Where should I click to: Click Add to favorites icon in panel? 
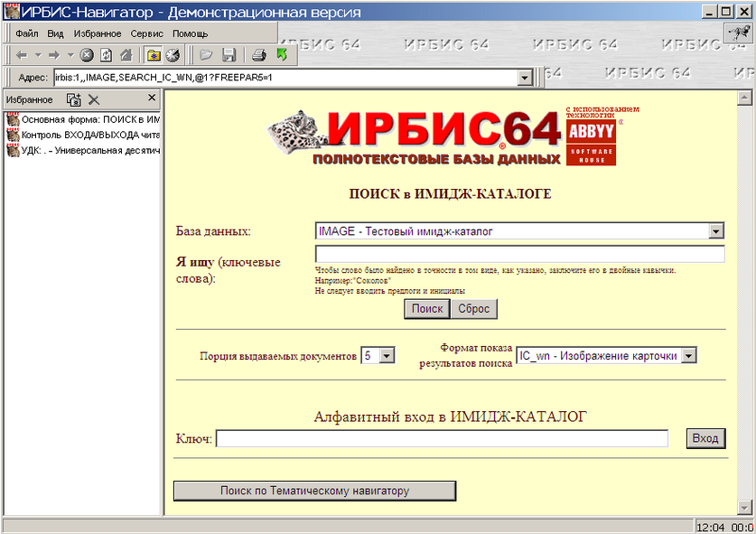(73, 99)
